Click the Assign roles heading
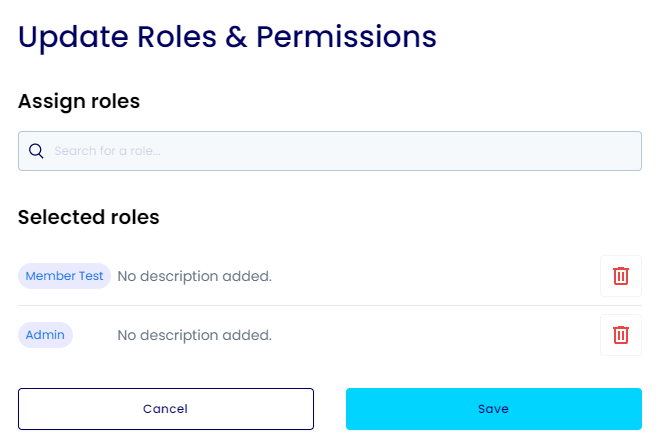Screen dimensions: 660x447 coord(79,101)
